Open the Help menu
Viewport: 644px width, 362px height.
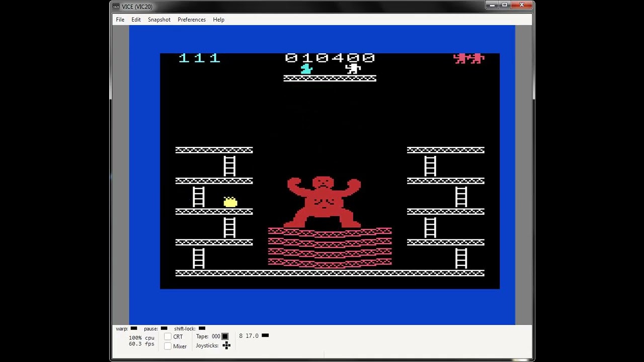click(218, 20)
